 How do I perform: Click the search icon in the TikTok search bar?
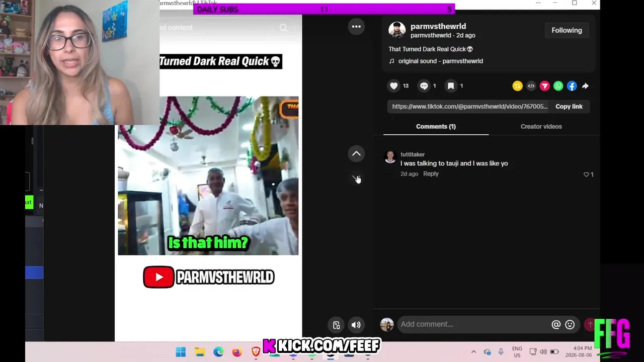tap(284, 28)
